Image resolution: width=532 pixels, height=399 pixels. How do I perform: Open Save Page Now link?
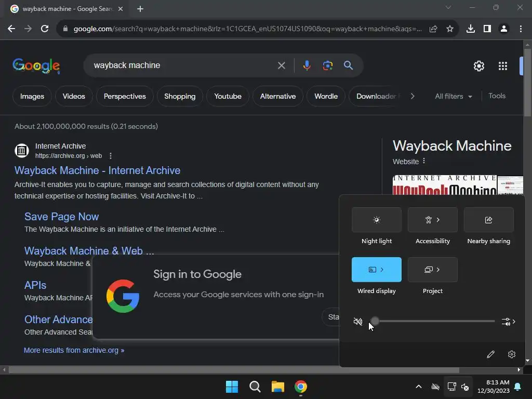click(x=61, y=217)
